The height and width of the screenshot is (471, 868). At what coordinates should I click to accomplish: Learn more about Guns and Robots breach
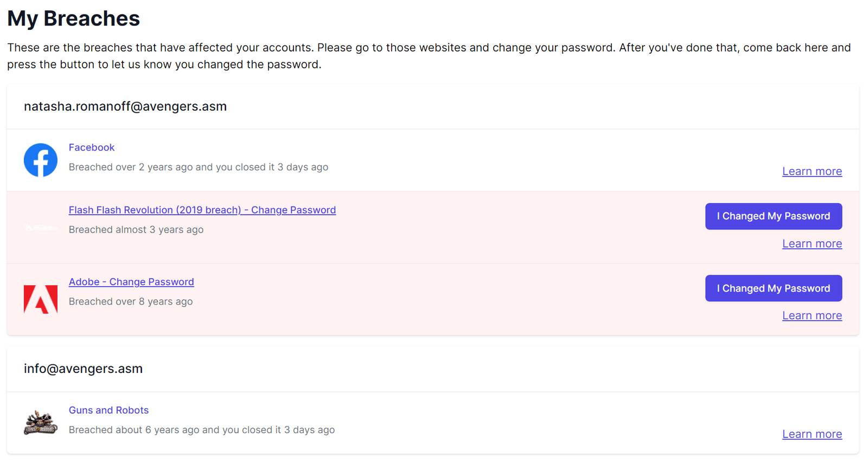(812, 434)
